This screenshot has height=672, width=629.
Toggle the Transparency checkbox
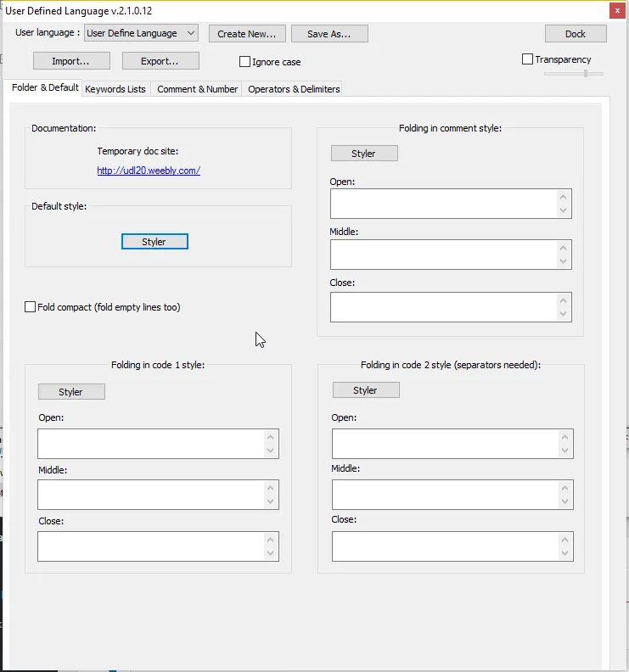pyautogui.click(x=527, y=59)
